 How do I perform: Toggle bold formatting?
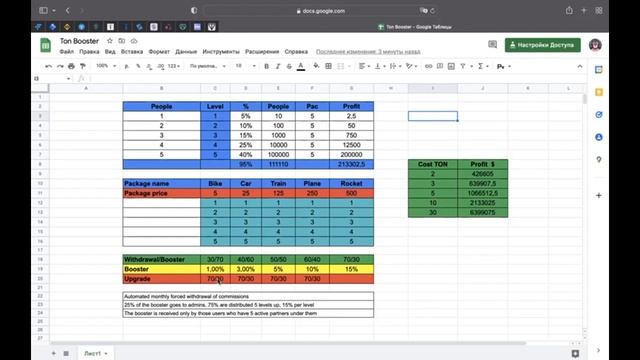(x=266, y=66)
